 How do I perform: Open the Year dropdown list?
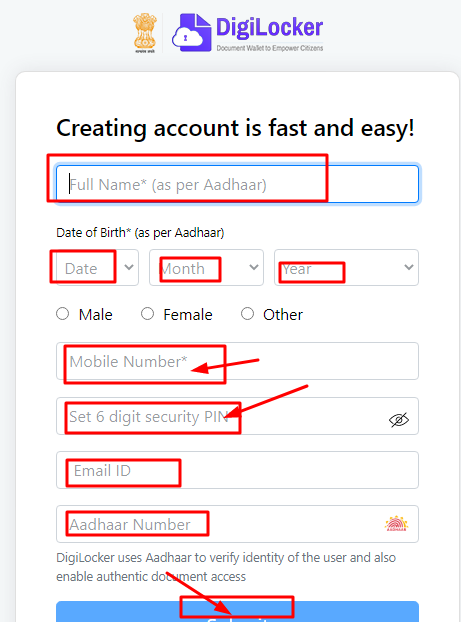point(346,267)
